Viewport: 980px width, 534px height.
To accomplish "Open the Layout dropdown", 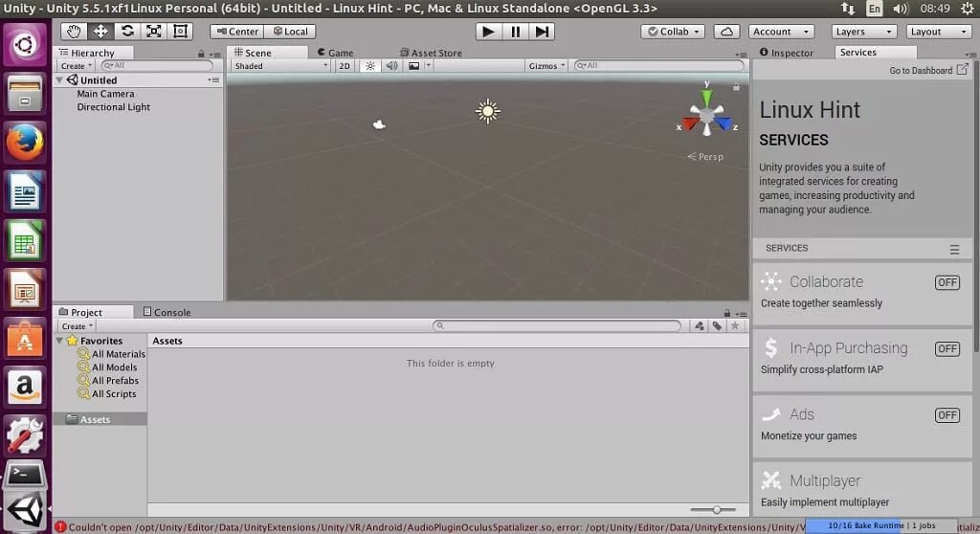I will [938, 32].
